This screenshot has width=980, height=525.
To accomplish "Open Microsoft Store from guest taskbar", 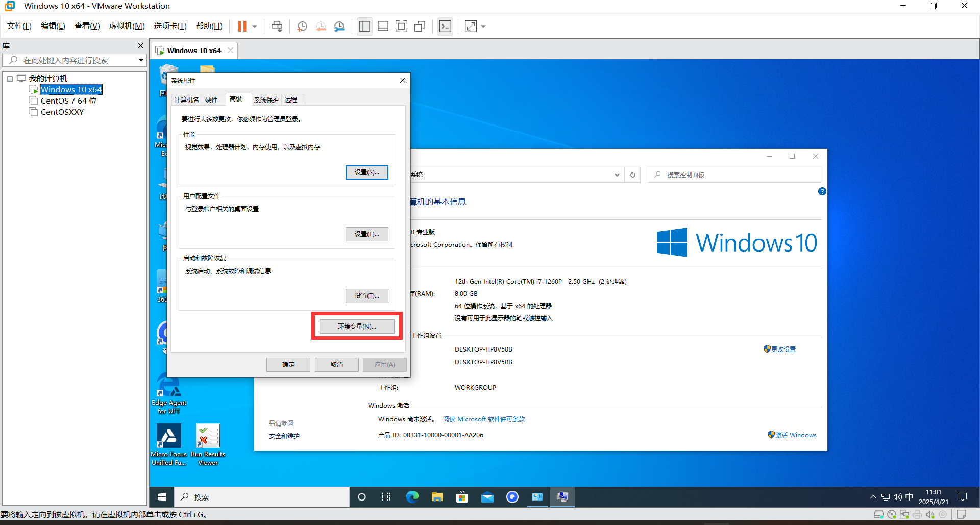I will coord(462,497).
